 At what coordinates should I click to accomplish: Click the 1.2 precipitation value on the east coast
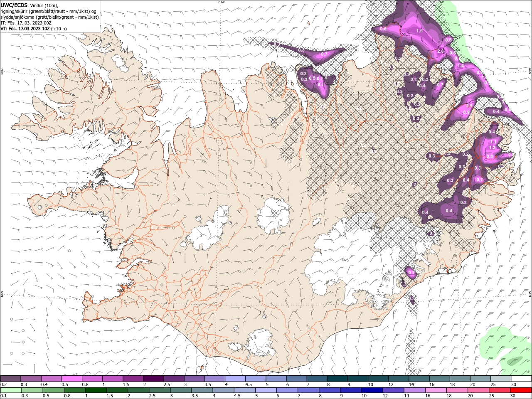(x=492, y=148)
